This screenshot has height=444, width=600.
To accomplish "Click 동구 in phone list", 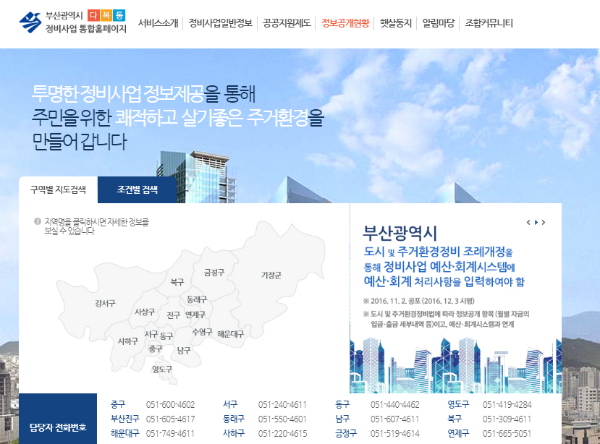I will 342,405.
